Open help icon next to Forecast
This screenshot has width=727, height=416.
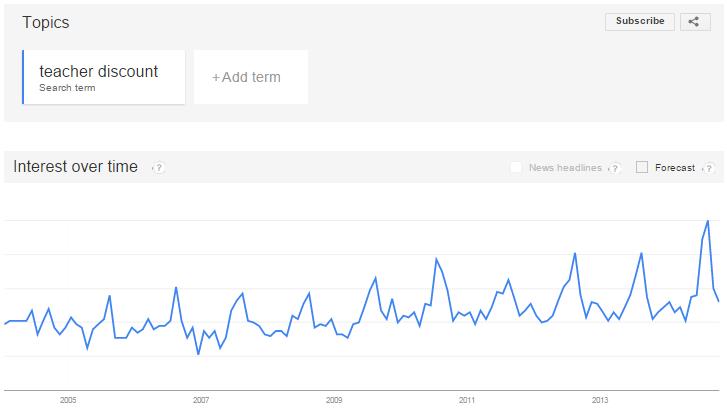(708, 168)
